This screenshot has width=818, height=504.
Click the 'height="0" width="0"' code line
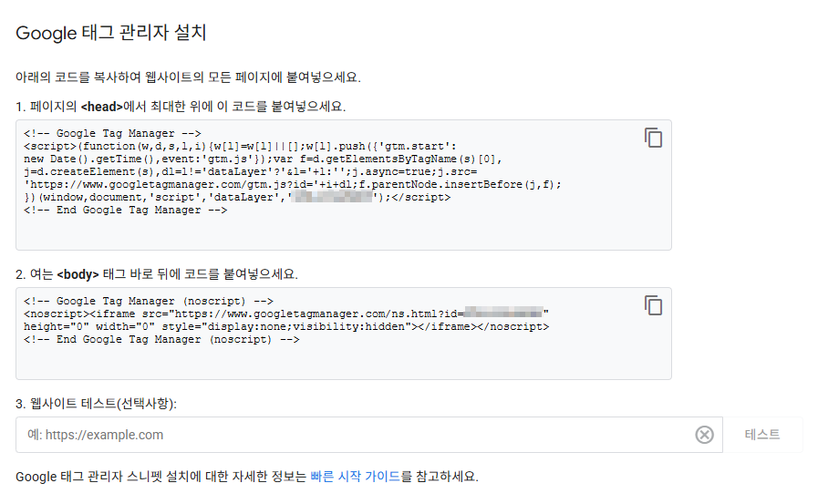[286, 327]
